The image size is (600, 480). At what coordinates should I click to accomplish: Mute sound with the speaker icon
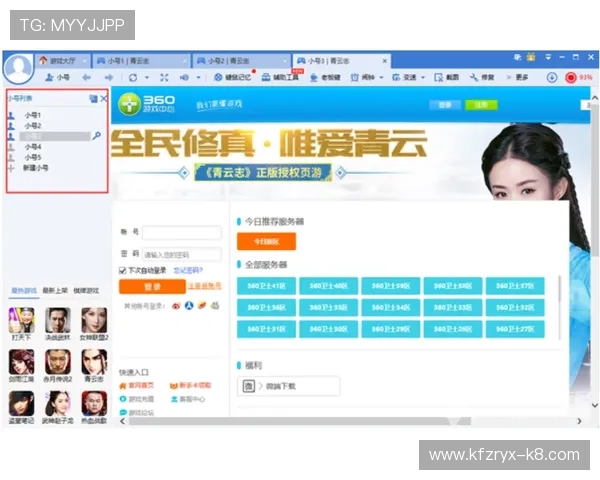[x=184, y=78]
